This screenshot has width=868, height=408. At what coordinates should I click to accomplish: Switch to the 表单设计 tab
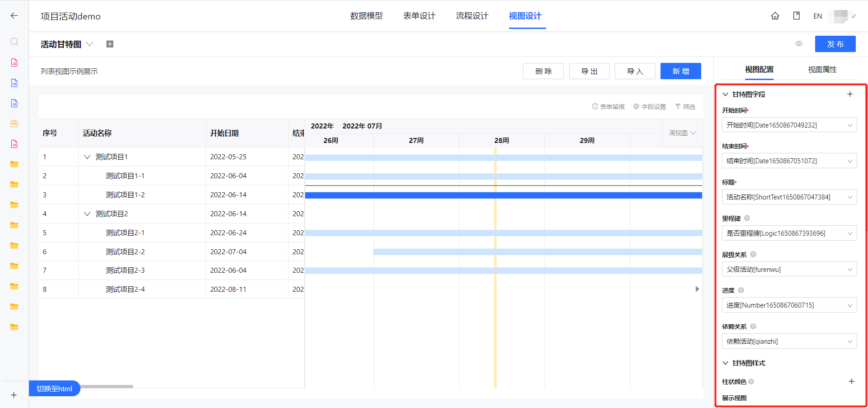point(419,16)
